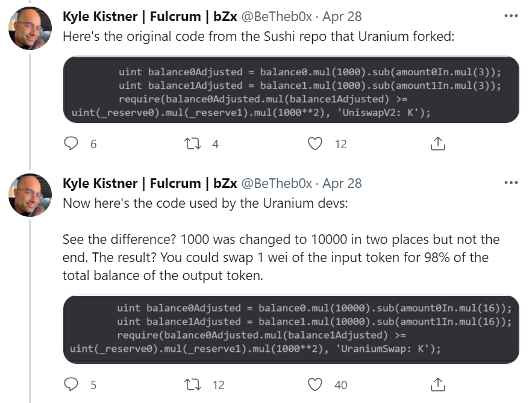This screenshot has height=403, width=532.
Task: Open Apr 28 timestamp of second tweet
Action: pyautogui.click(x=342, y=183)
